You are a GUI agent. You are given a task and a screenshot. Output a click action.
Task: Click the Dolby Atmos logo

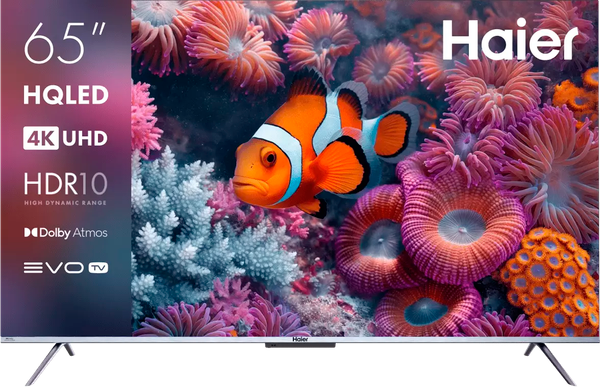(x=66, y=233)
